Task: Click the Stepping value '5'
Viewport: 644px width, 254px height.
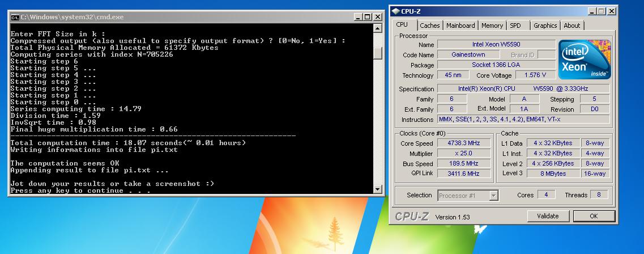Action: (x=594, y=99)
